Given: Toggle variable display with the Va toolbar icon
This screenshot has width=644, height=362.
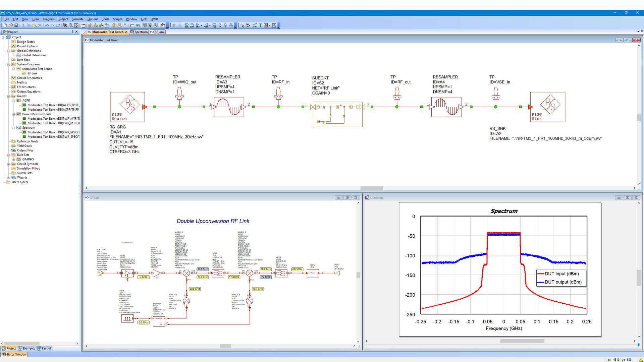Looking at the screenshot, I should (x=137, y=25).
